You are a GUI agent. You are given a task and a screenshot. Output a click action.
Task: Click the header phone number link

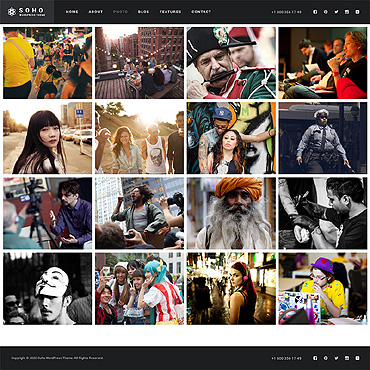point(286,12)
